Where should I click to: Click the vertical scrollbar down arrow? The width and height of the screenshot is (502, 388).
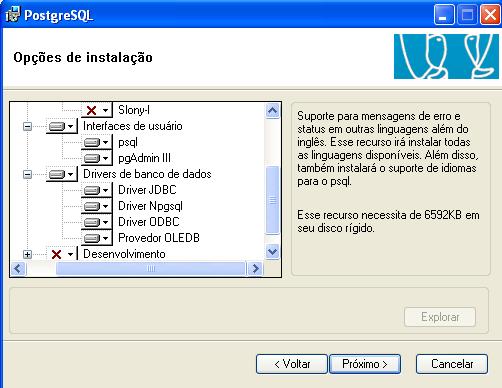pos(273,251)
